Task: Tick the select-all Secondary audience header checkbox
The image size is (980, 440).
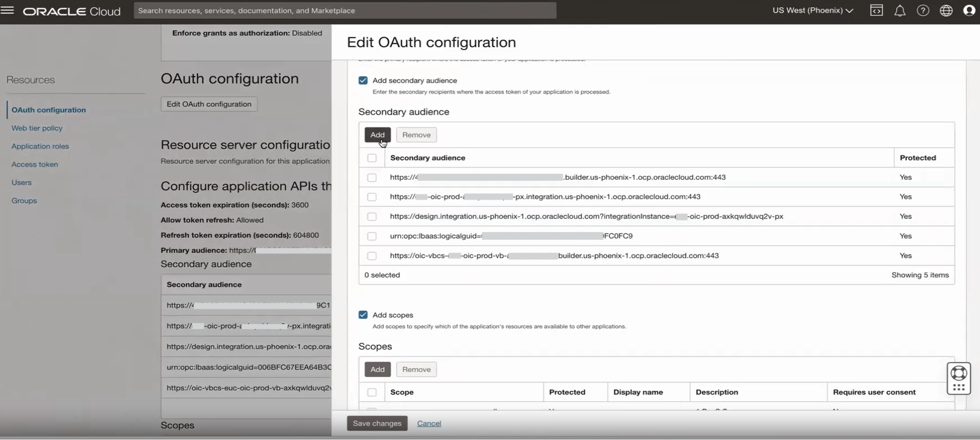Action: pos(372,158)
